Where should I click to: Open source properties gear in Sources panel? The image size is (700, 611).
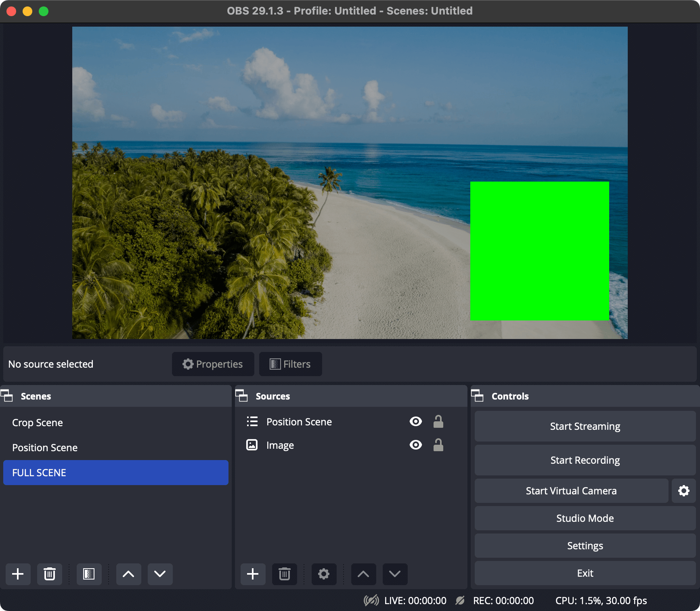click(324, 574)
